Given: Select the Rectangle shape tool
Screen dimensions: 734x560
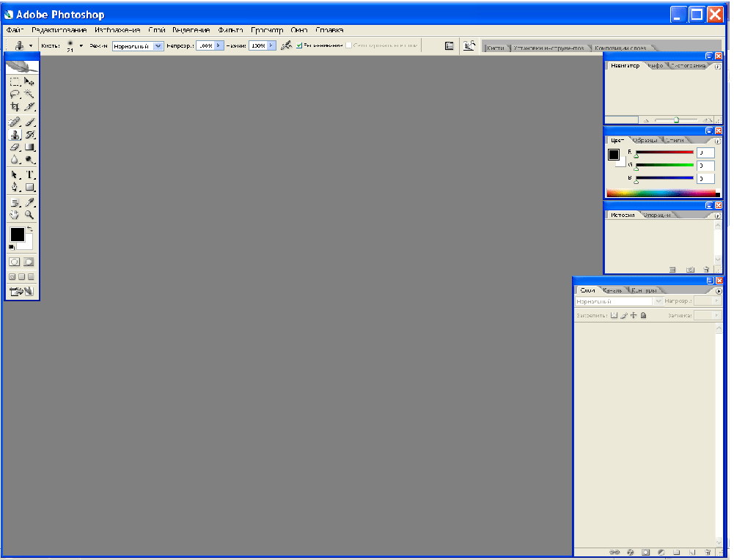Looking at the screenshot, I should tap(29, 187).
